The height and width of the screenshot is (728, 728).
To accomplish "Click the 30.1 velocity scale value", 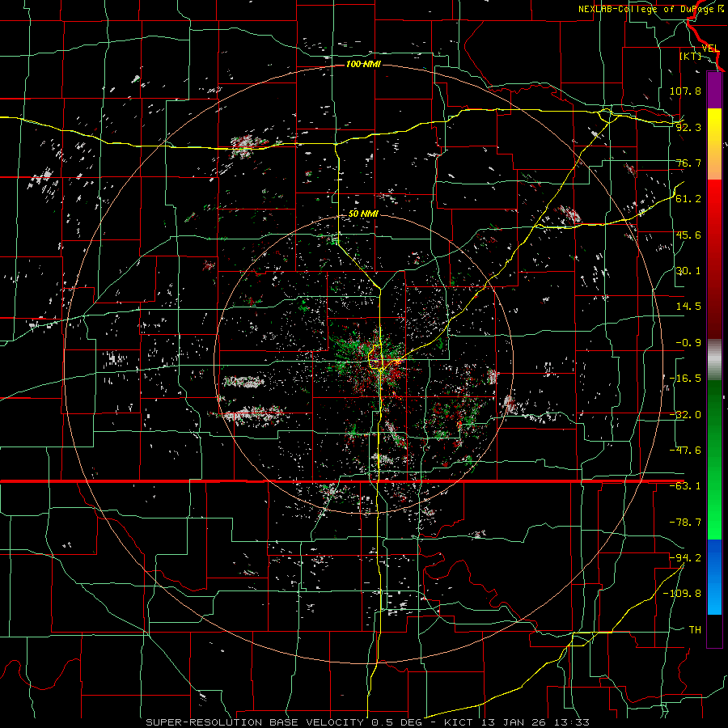I will (688, 271).
